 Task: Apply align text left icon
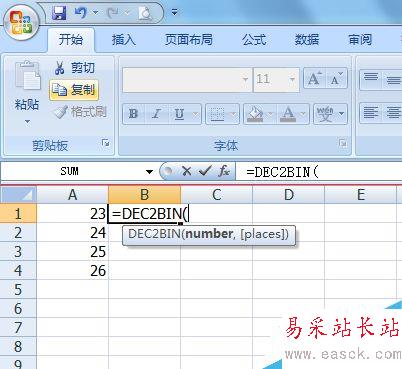(x=371, y=113)
